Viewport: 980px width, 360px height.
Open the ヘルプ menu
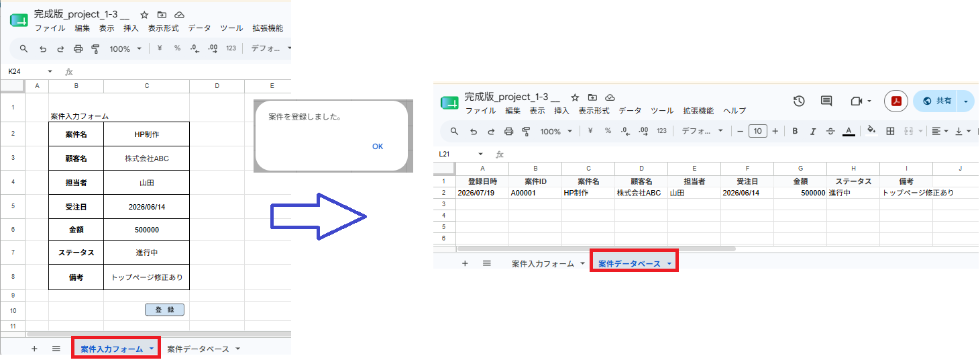coord(734,111)
